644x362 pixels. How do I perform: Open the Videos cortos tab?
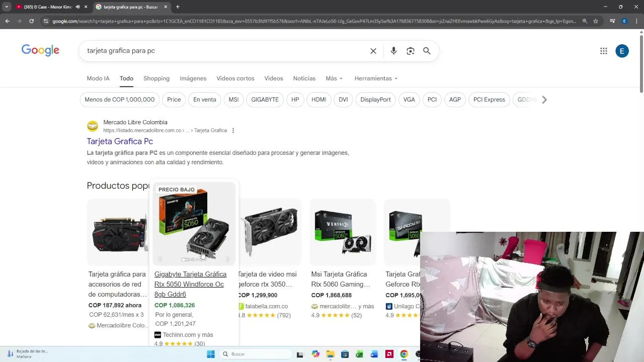[235, 78]
